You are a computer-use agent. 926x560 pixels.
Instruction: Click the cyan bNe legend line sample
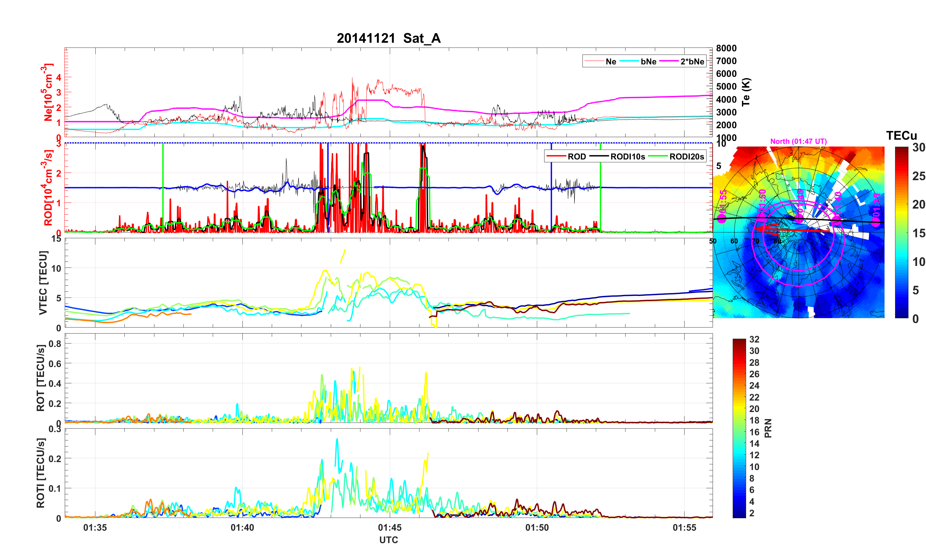629,61
